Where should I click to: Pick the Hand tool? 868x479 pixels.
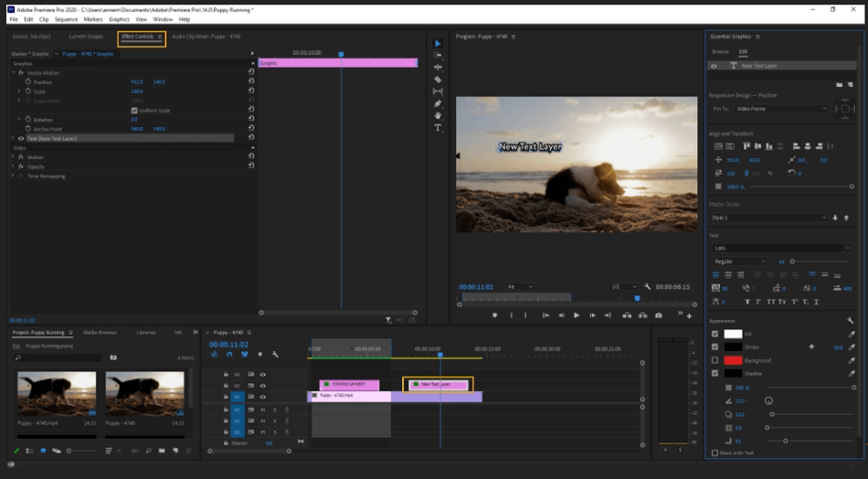click(x=438, y=115)
